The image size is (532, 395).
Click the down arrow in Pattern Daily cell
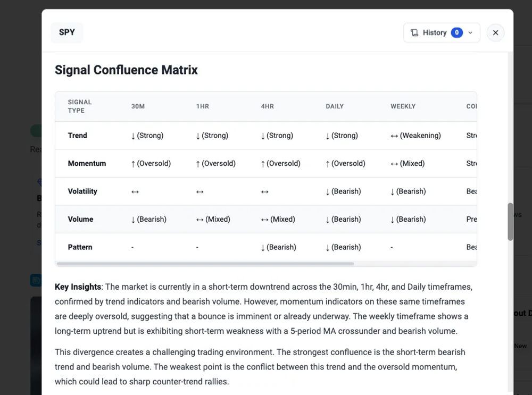click(x=328, y=247)
